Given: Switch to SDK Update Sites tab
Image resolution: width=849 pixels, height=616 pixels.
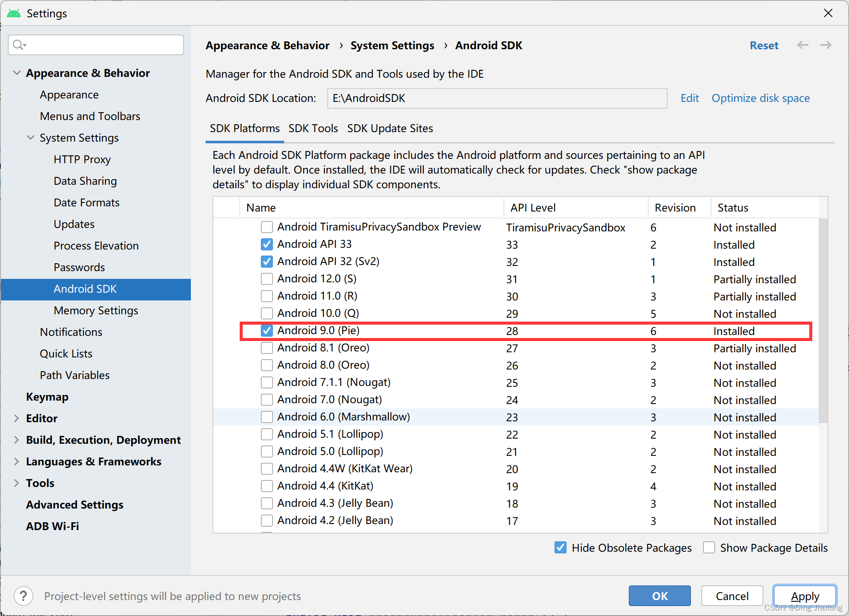Looking at the screenshot, I should tap(390, 129).
